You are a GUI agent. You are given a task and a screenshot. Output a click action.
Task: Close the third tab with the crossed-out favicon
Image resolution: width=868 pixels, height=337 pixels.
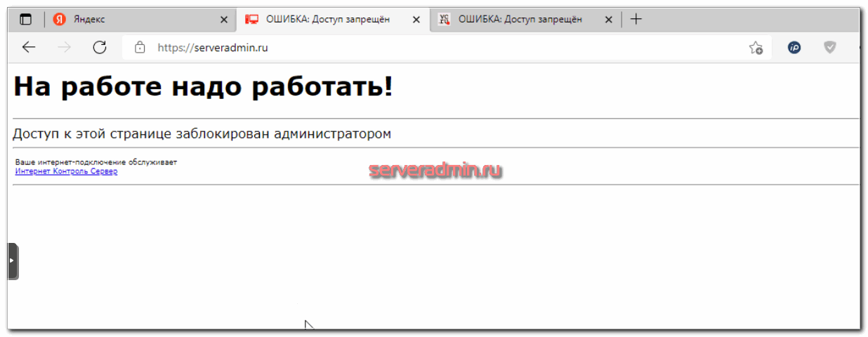608,20
